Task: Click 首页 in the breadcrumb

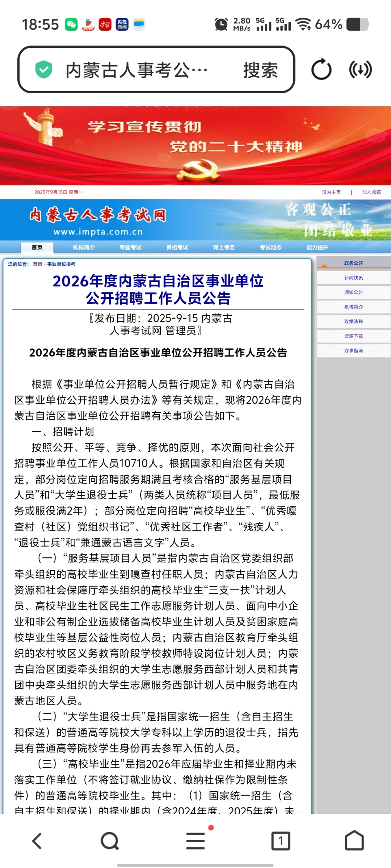Action: (x=37, y=264)
